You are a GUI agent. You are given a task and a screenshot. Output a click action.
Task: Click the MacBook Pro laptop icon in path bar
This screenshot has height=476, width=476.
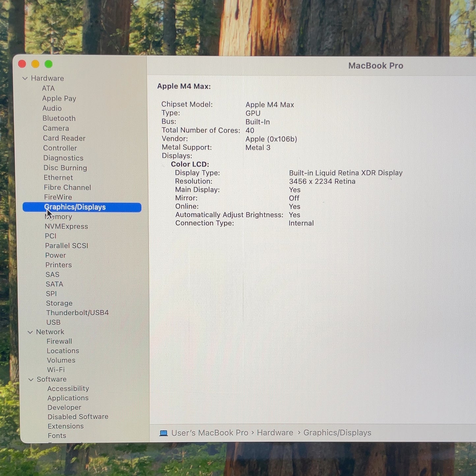[164, 433]
